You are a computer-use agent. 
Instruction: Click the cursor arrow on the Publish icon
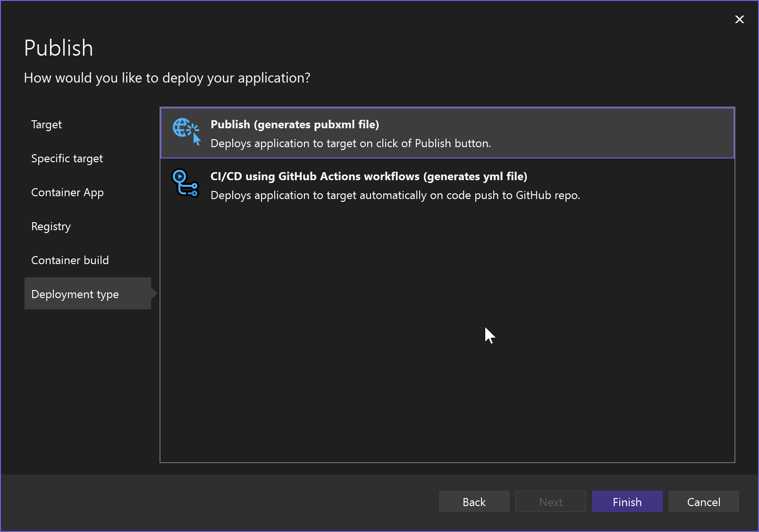point(196,139)
